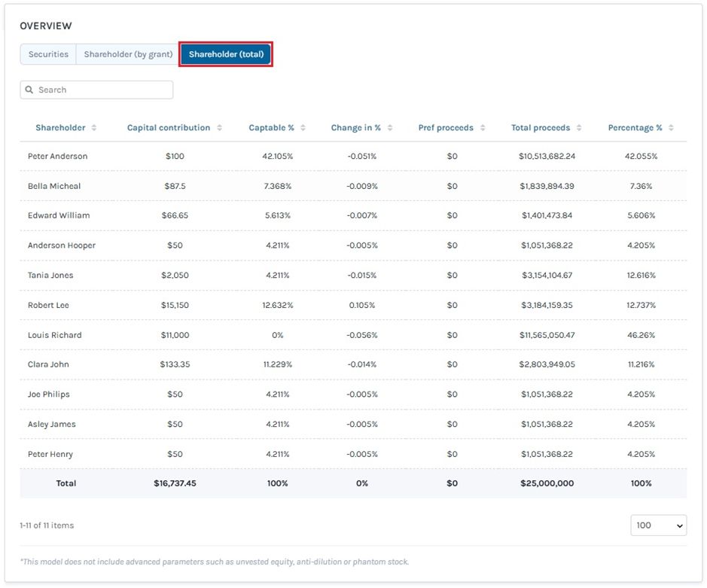
Task: Switch to the Securities tab
Action: 48,54
